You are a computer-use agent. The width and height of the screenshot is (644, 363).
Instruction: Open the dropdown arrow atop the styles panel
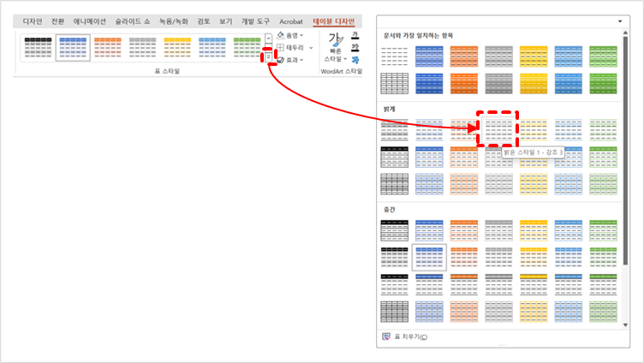620,21
